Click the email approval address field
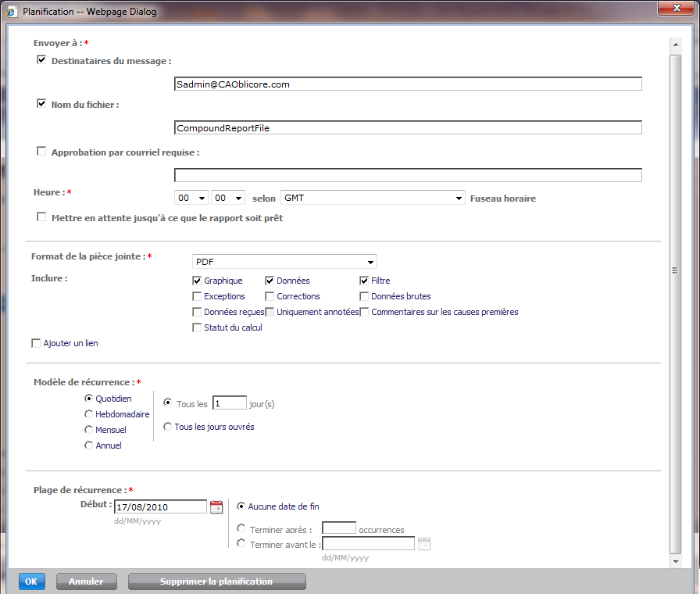 [408, 175]
